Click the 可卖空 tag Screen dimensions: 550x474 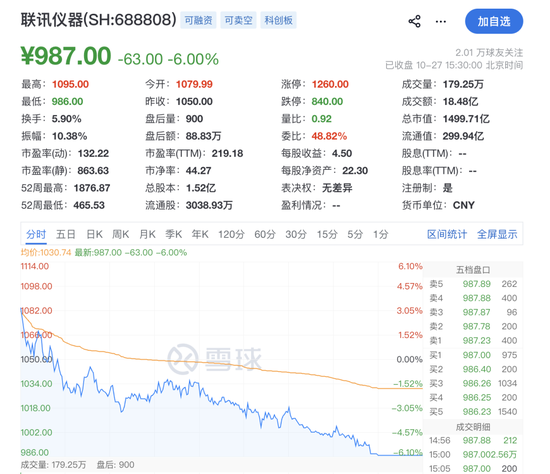[239, 20]
